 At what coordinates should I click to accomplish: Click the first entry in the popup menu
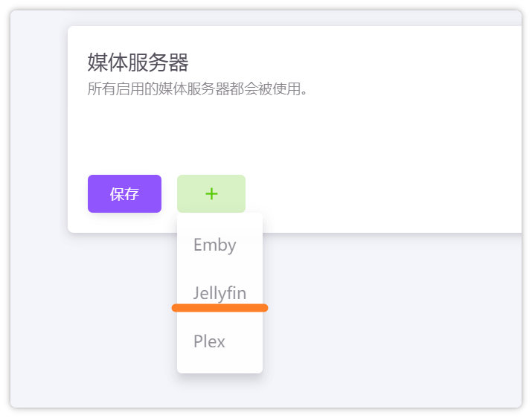[x=214, y=245]
